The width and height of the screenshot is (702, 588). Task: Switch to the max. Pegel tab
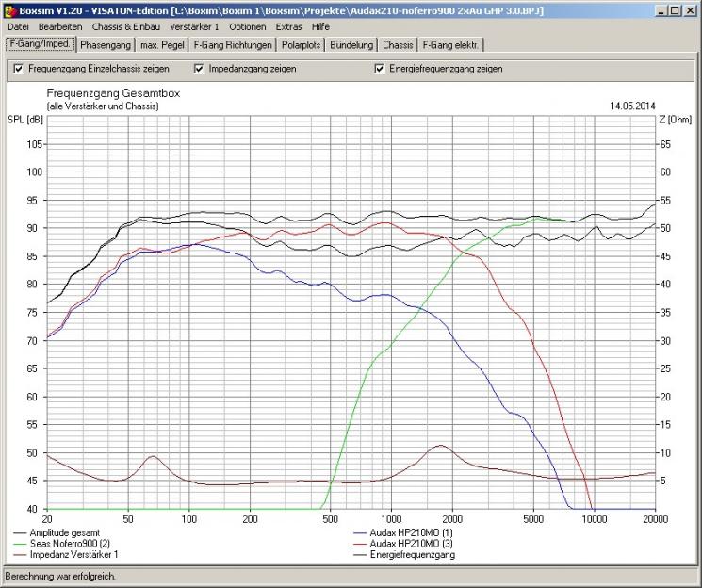(162, 45)
